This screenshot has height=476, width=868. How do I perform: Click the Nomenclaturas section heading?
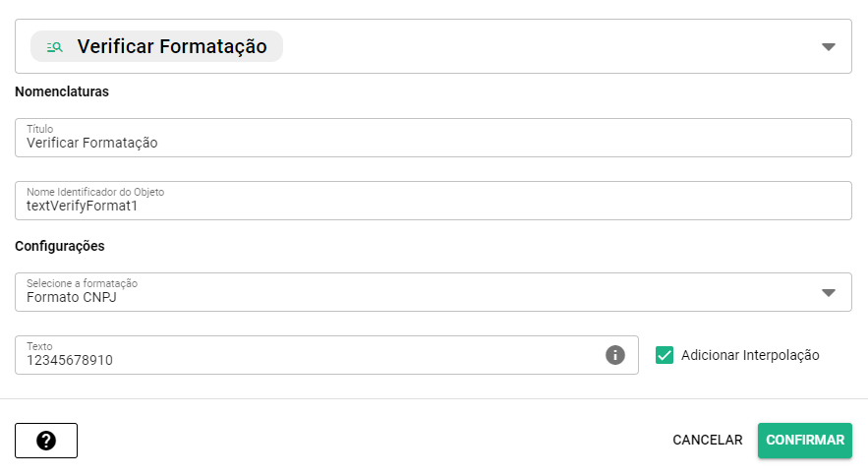tap(62, 91)
